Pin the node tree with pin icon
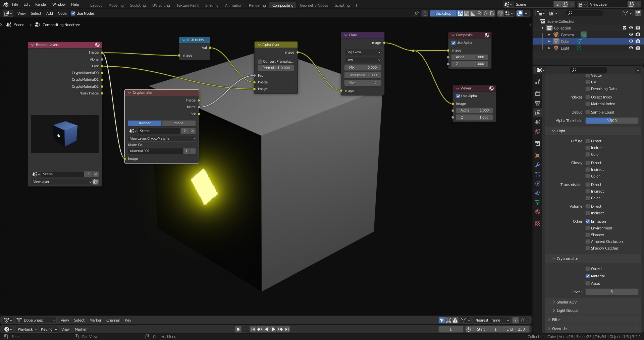Image resolution: width=644 pixels, height=340 pixels. 416,13
